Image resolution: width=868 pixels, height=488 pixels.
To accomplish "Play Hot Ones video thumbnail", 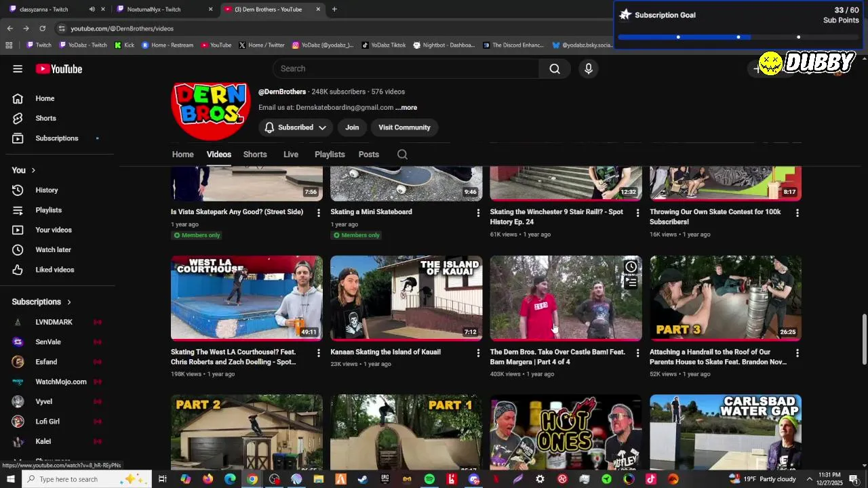I will tap(566, 432).
